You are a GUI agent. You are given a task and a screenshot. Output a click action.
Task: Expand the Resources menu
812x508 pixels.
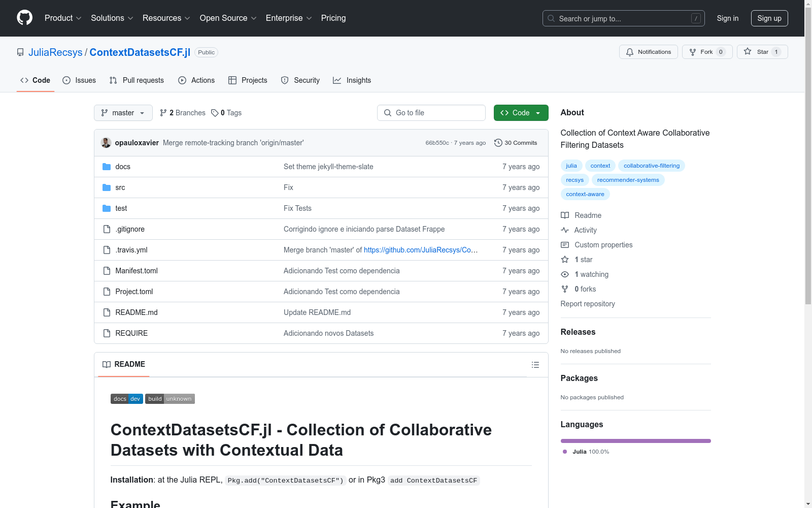(166, 18)
